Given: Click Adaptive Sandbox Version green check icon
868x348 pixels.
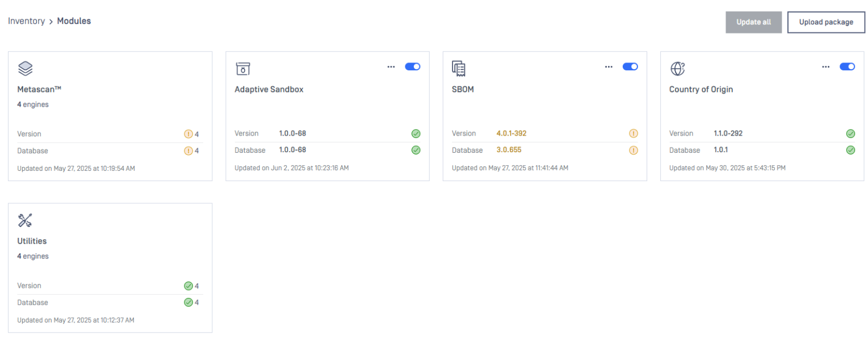Looking at the screenshot, I should (x=416, y=133).
